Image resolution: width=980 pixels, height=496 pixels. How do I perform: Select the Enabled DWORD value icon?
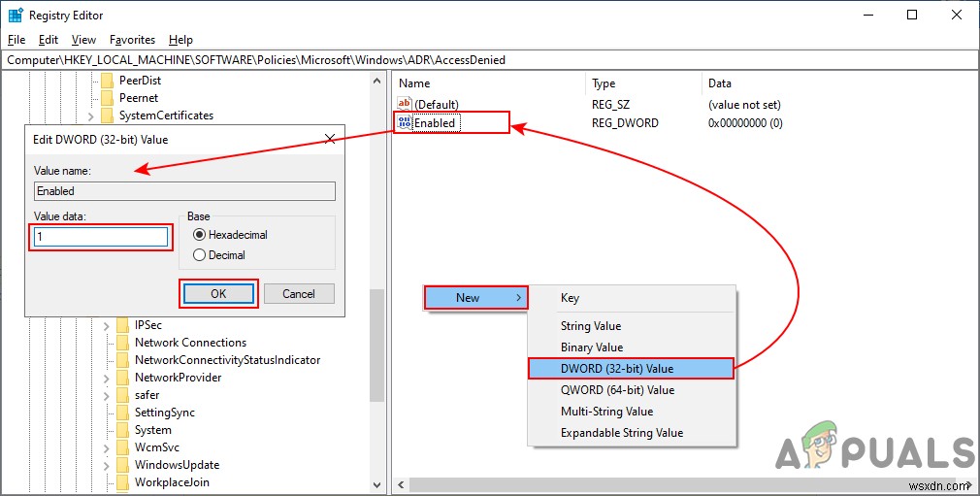coord(405,122)
